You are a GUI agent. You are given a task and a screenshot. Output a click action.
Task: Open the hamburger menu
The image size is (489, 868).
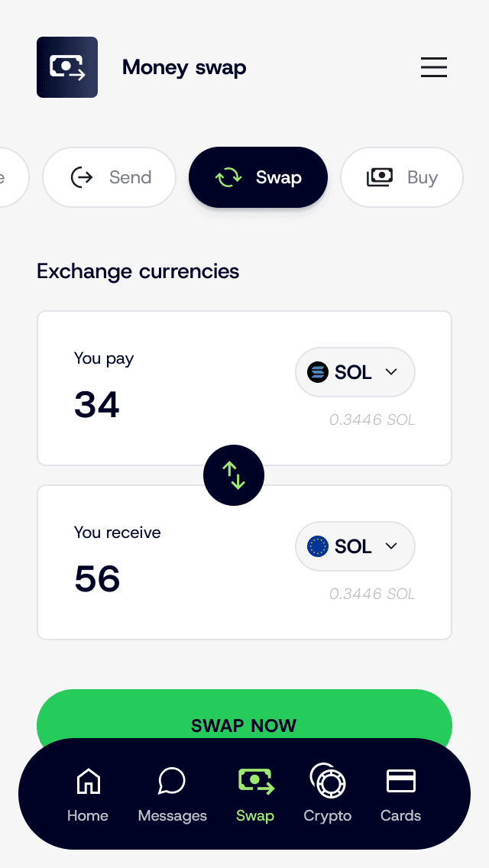(434, 67)
